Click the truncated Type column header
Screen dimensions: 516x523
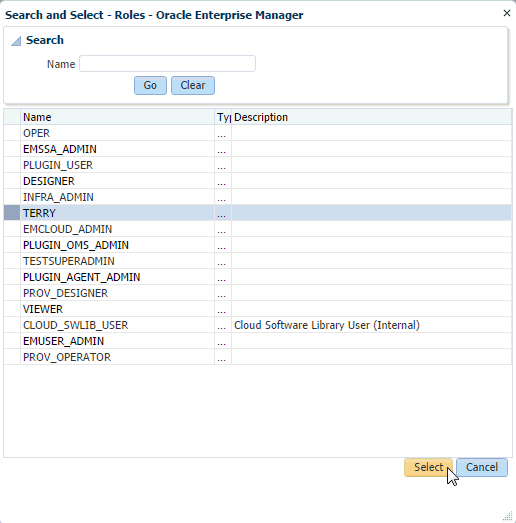click(x=223, y=117)
